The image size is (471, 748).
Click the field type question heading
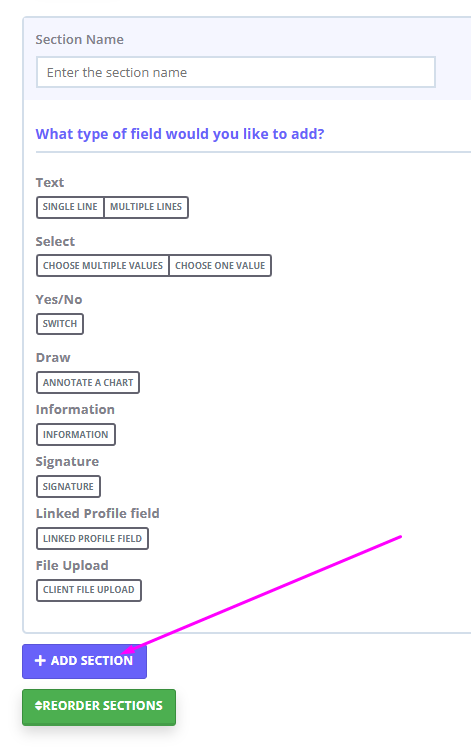pyautogui.click(x=180, y=134)
